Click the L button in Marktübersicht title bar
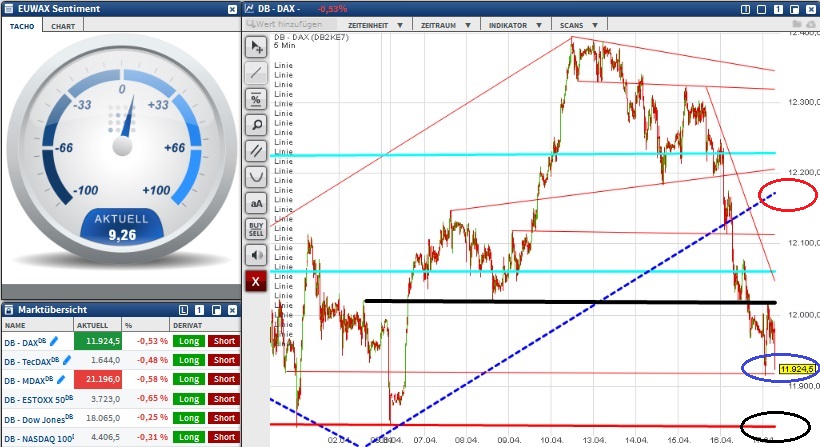This screenshot has width=820, height=447. pos(183,310)
